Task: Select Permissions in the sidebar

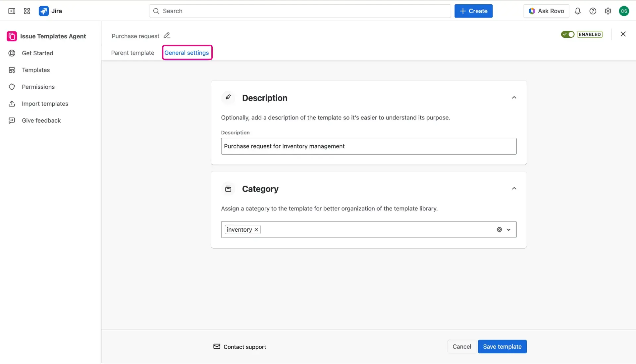Action: pyautogui.click(x=38, y=87)
